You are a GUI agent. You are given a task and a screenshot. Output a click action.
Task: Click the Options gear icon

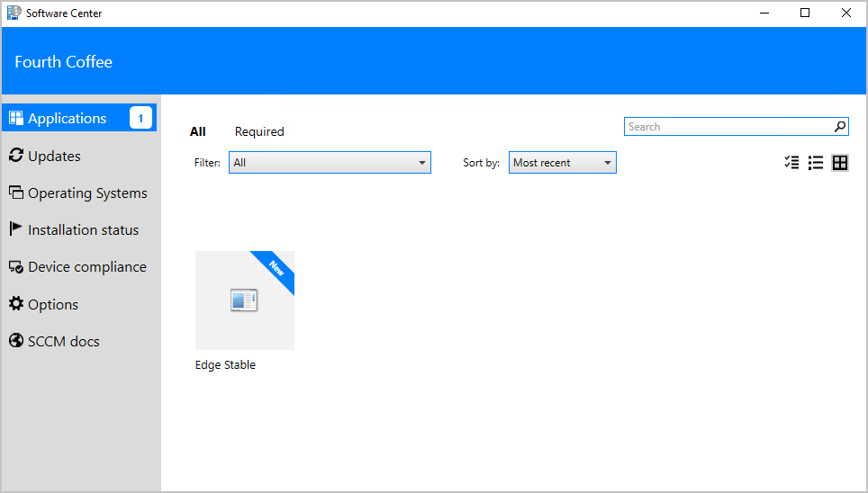coord(16,303)
